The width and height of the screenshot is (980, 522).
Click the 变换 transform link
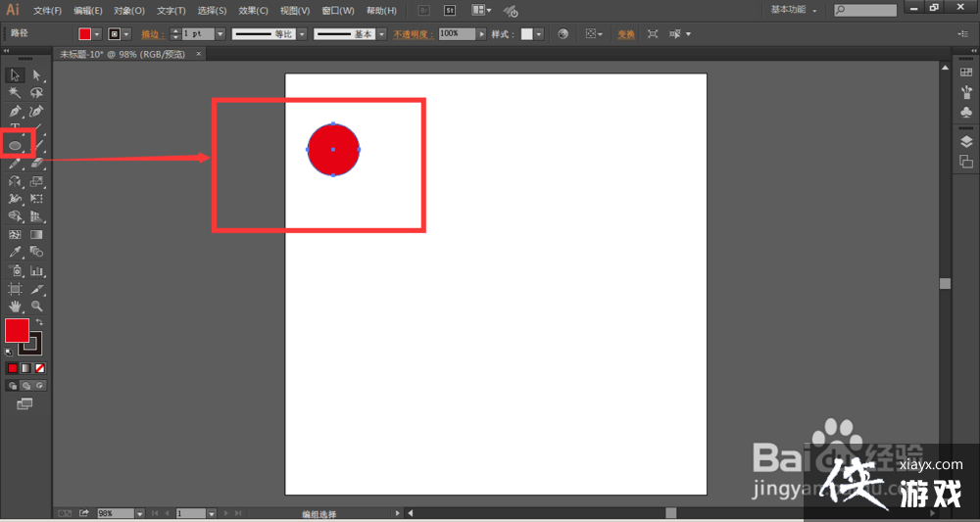pos(626,34)
